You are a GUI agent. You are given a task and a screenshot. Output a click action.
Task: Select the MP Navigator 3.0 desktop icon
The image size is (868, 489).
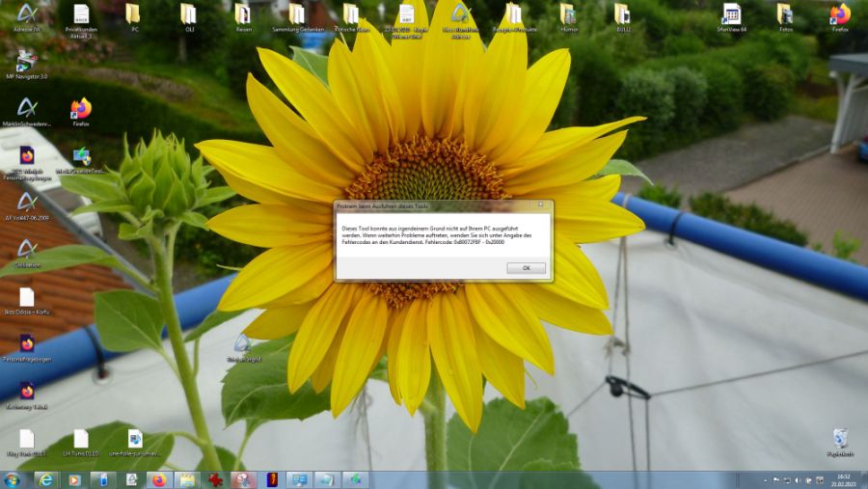coord(27,63)
